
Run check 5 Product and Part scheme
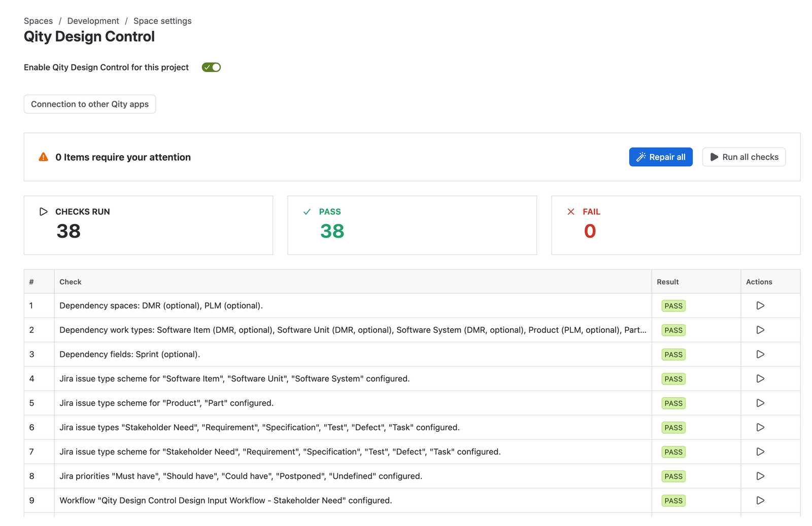(760, 403)
